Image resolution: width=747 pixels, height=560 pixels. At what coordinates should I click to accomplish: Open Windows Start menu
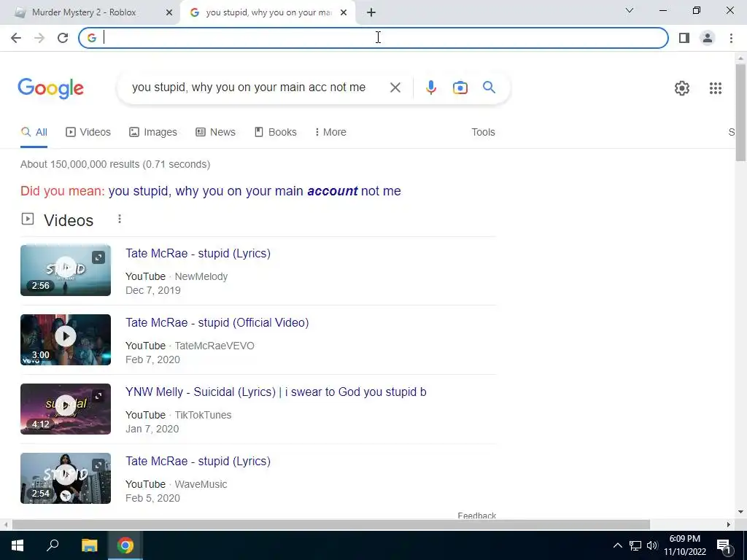coord(18,545)
